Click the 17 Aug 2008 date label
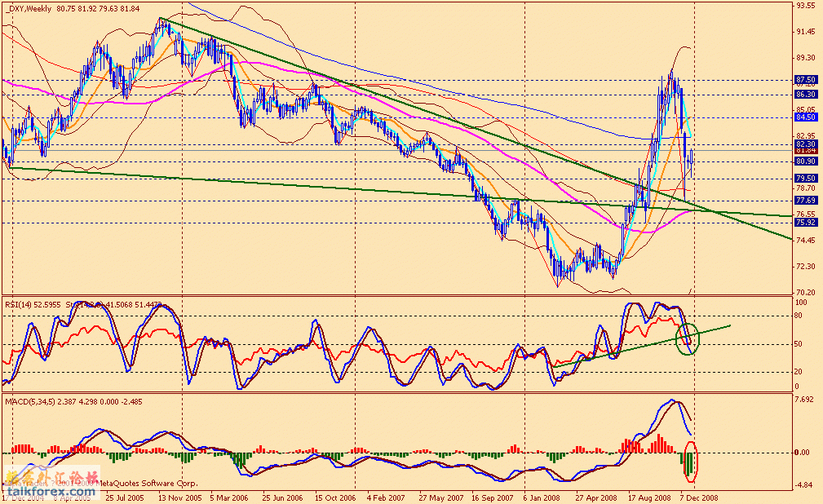This screenshot has width=823, height=504. (x=649, y=497)
